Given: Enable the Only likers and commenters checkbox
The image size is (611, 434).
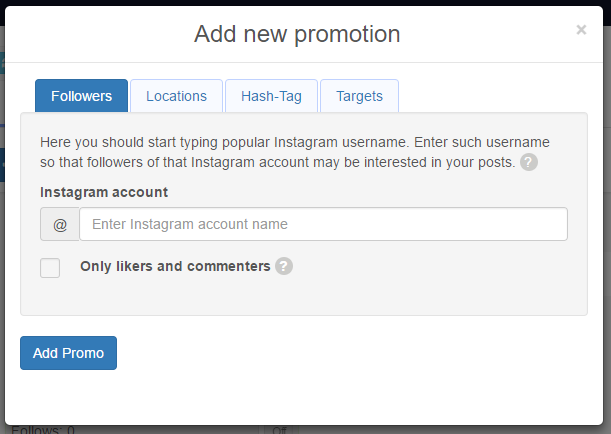Looking at the screenshot, I should 50,268.
